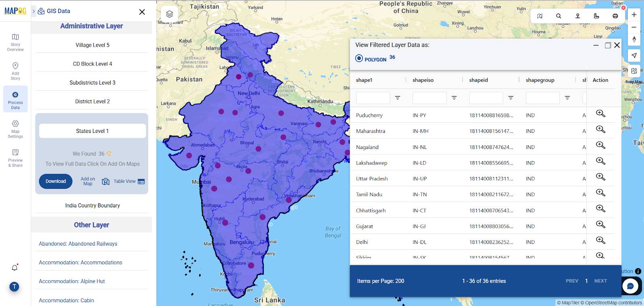
Task: Close the GIS Data panel
Action: point(142,12)
